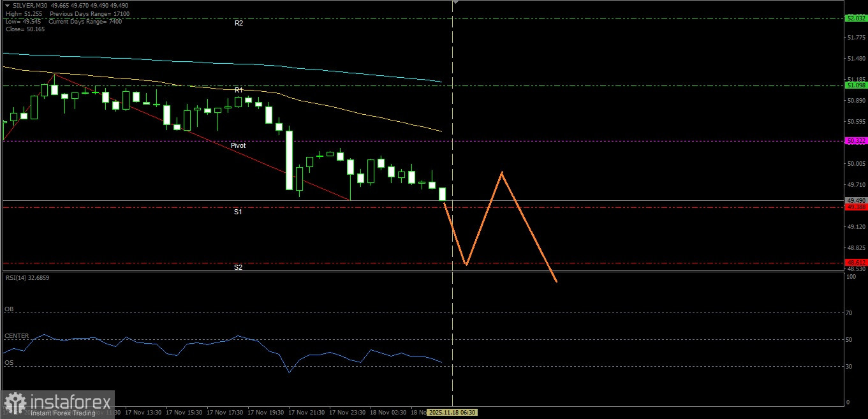Click the red 49.388 price tag

[x=855, y=207]
